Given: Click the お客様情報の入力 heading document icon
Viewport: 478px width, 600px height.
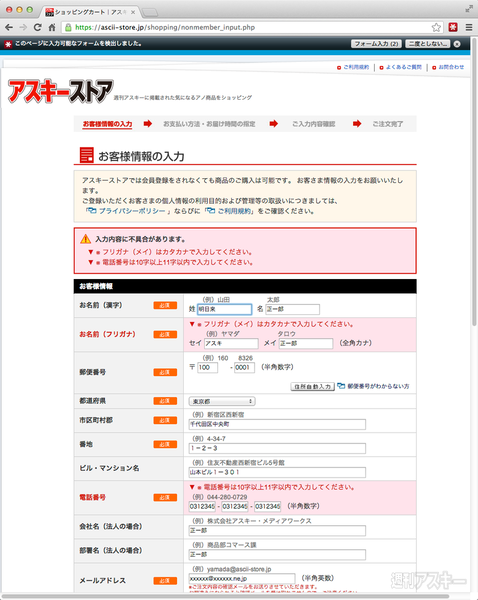Looking at the screenshot, I should (x=86, y=155).
